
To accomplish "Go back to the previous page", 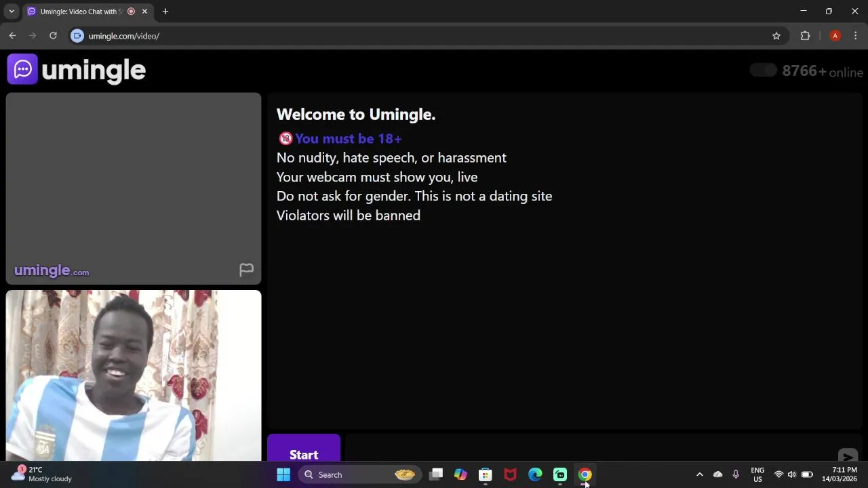I will 12,36.
